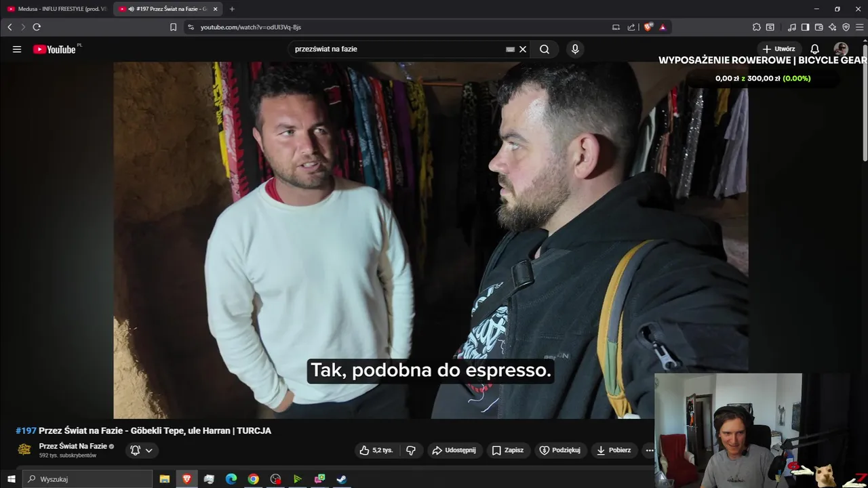Download the video with Pobierz
The height and width of the screenshot is (488, 868).
614,450
